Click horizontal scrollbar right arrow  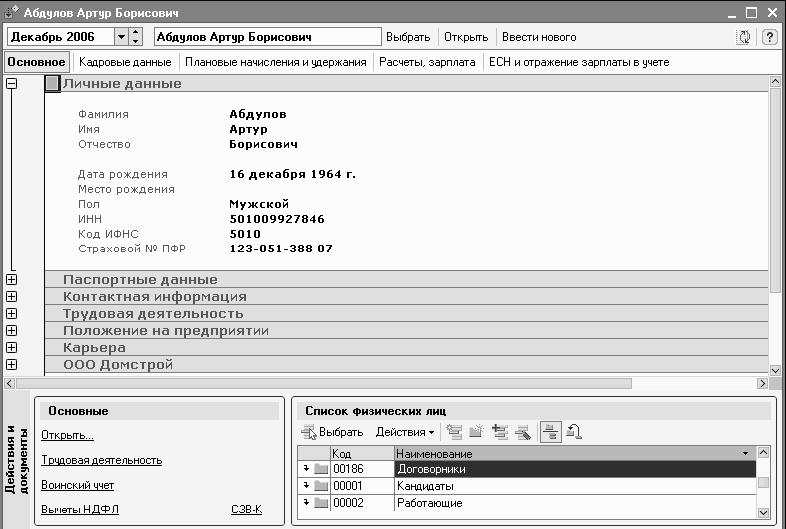point(762,384)
